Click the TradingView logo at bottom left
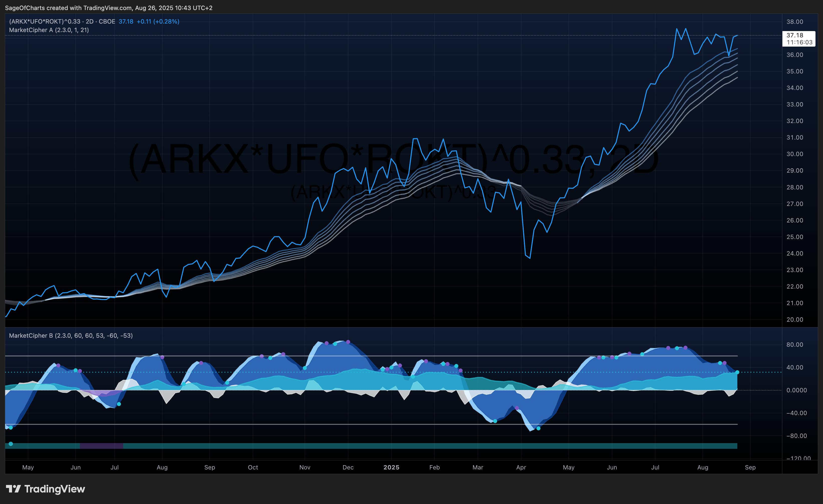Image resolution: width=823 pixels, height=504 pixels. 45,489
